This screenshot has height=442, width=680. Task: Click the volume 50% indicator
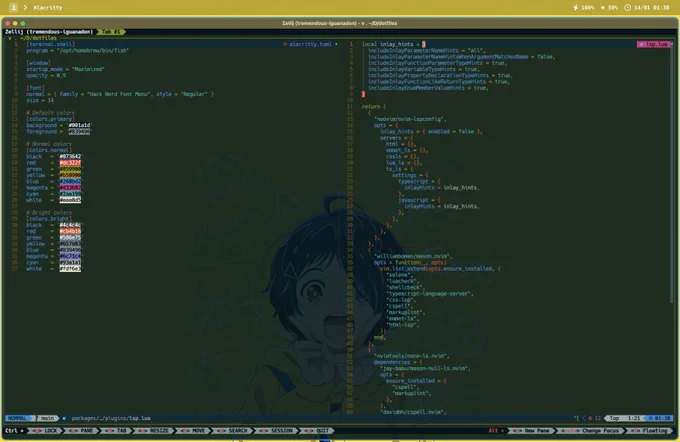click(609, 7)
